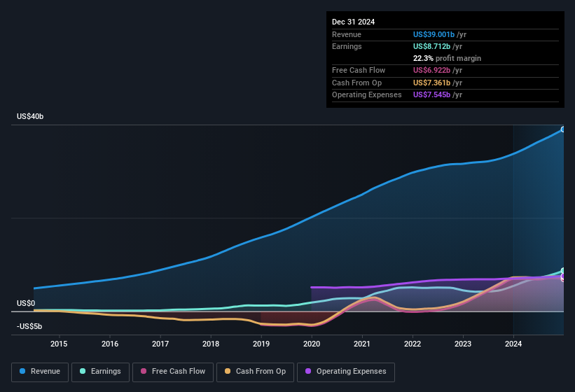This screenshot has height=392, width=575.
Task: Select the 2020 year label
Action: click(x=312, y=344)
